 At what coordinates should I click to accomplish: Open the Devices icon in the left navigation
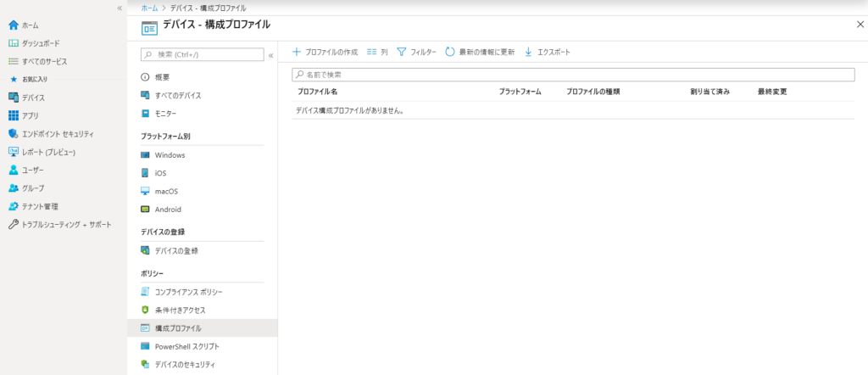coord(14,98)
